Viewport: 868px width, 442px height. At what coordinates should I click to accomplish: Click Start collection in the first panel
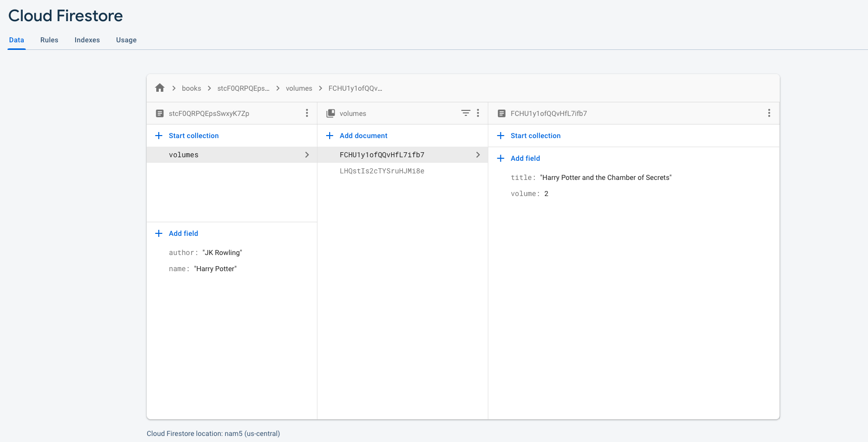(x=193, y=136)
